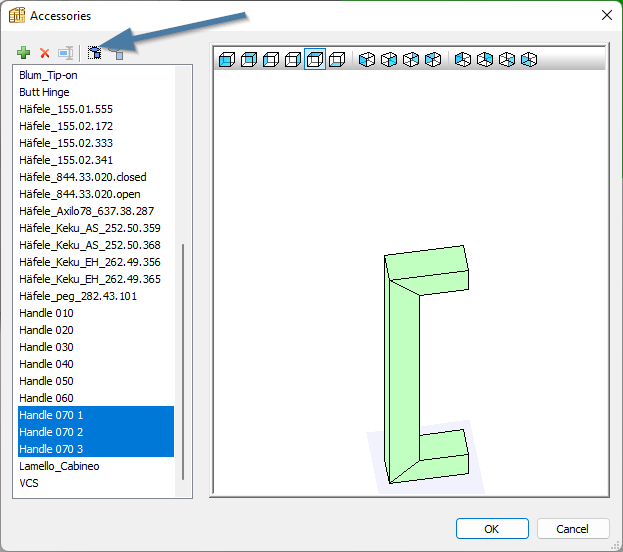Image resolution: width=623 pixels, height=552 pixels.
Task: Select VCS in the list
Action: coord(96,483)
